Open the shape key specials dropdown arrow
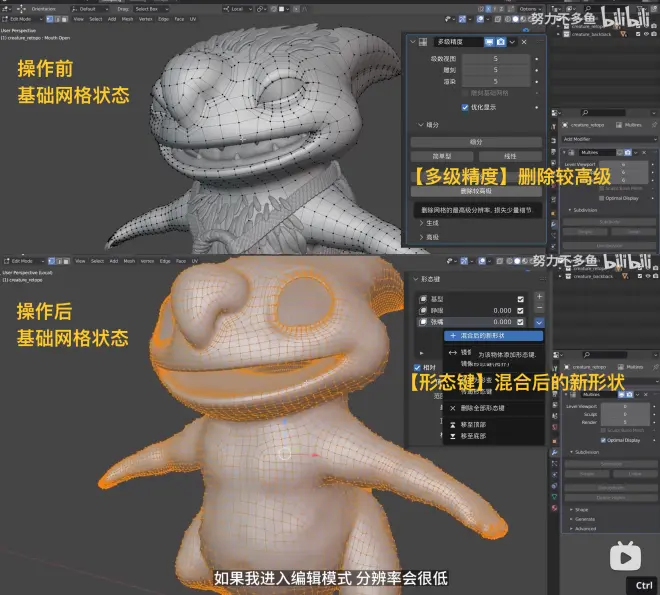 (539, 322)
